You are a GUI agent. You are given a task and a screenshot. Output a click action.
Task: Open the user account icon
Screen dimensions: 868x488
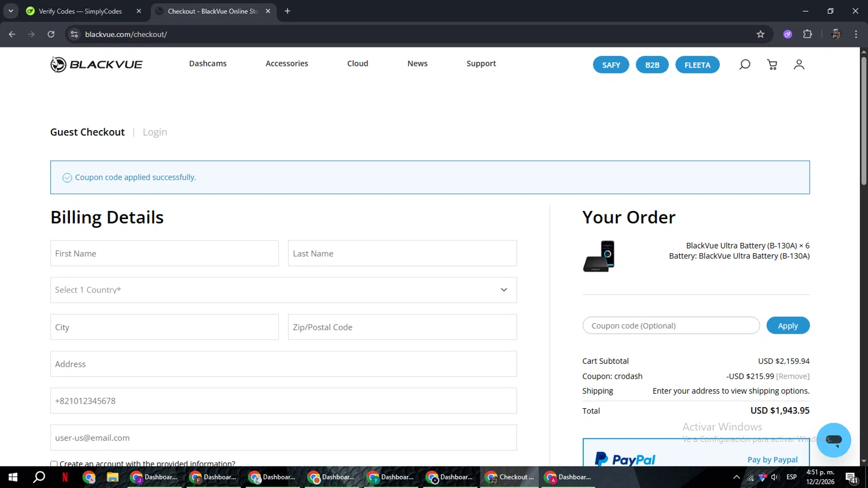pos(799,64)
